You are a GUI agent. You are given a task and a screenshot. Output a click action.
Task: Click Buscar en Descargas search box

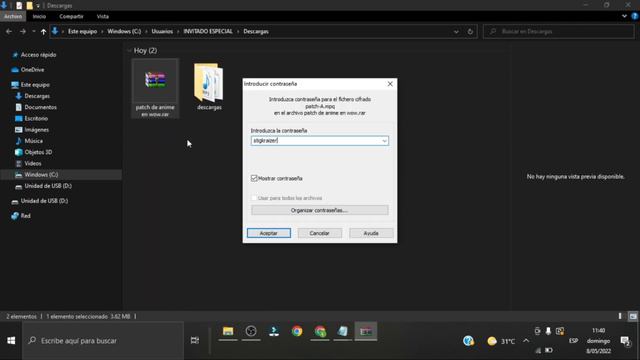pyautogui.click(x=558, y=31)
